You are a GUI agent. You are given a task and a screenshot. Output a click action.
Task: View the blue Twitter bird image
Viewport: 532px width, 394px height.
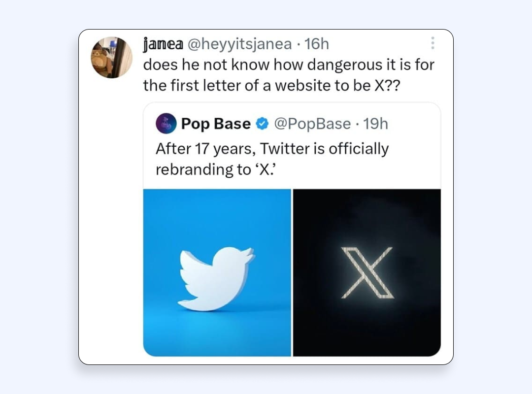[217, 272]
